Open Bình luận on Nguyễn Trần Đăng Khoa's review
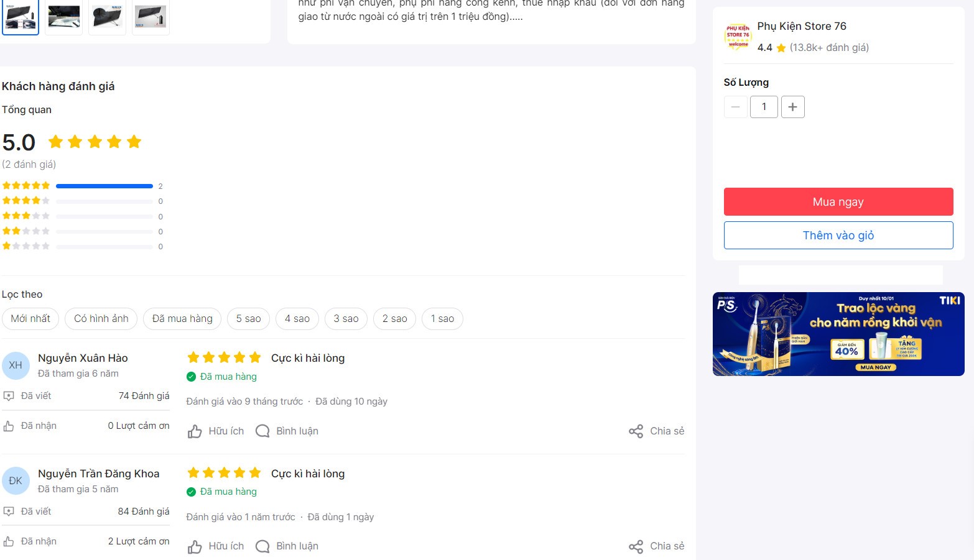974x560 pixels. tap(287, 546)
